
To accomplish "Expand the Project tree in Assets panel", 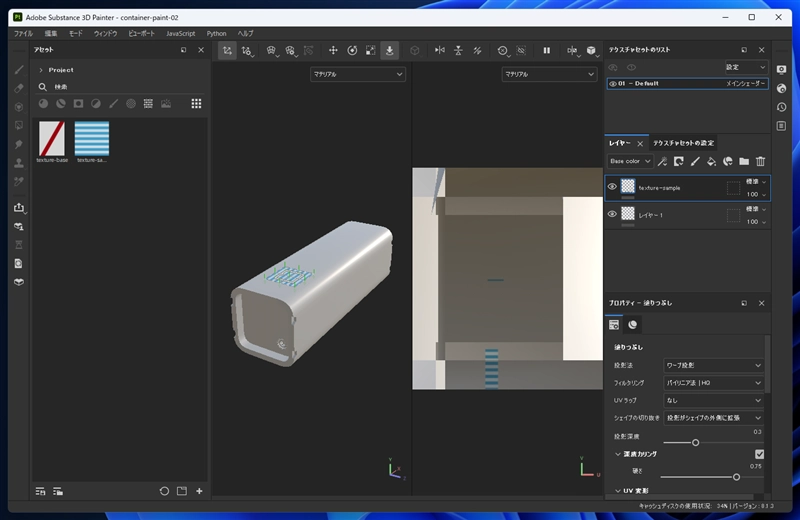I will [41, 70].
